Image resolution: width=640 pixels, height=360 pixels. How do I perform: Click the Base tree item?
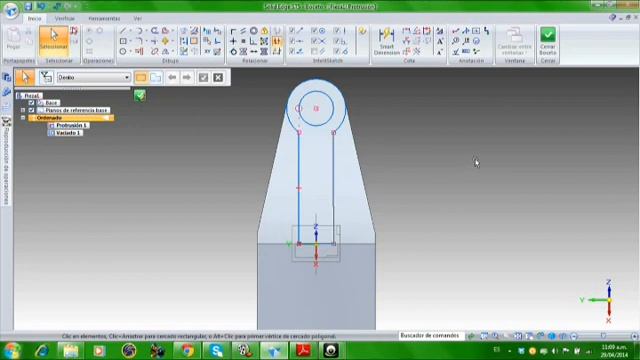point(48,103)
